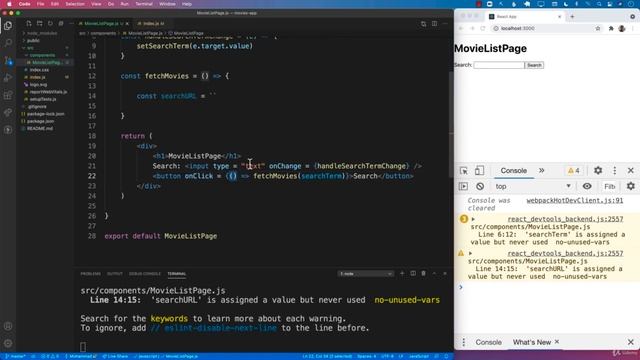Open package.json in explorer
640x360 pixels.
pyautogui.click(x=40, y=121)
